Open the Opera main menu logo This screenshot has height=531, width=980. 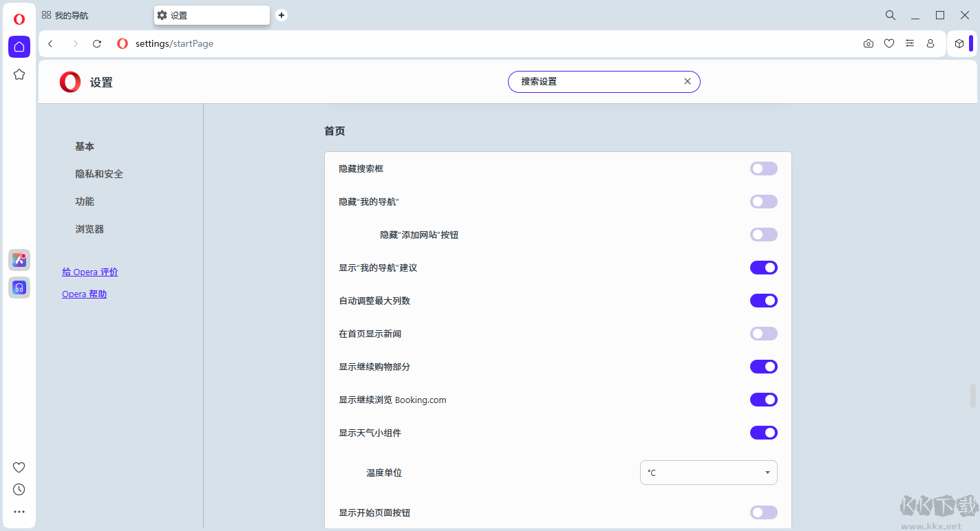(x=19, y=19)
